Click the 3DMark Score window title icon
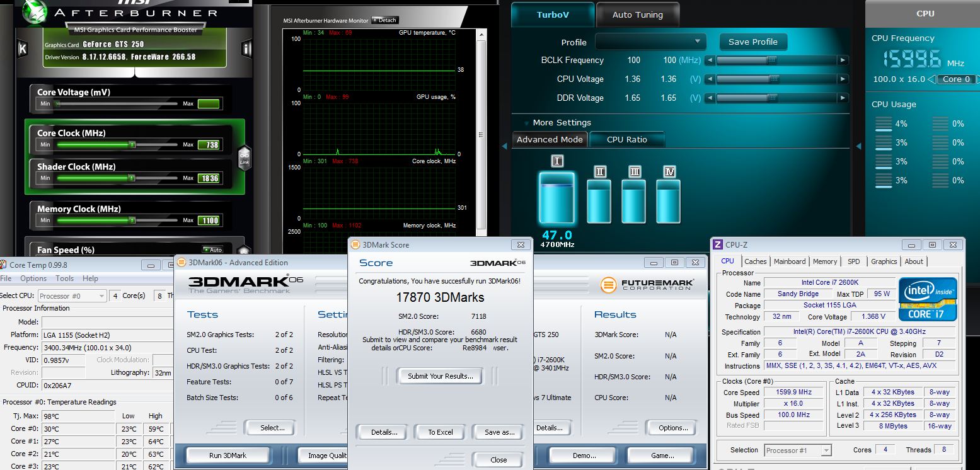980x470 pixels. point(355,244)
